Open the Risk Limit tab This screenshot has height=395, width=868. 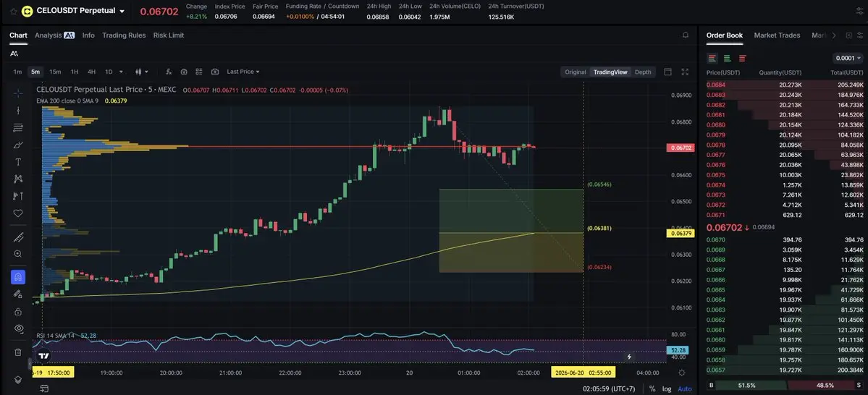[x=169, y=35]
